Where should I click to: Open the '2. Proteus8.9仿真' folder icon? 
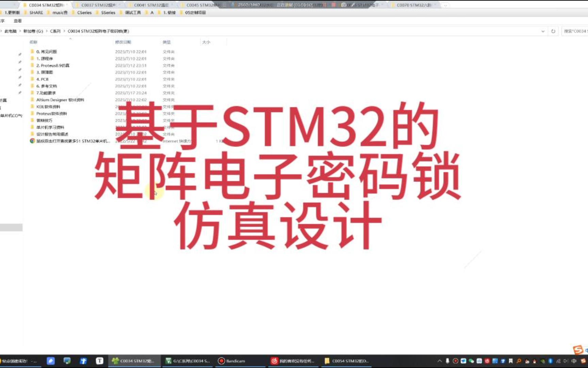[x=32, y=65]
